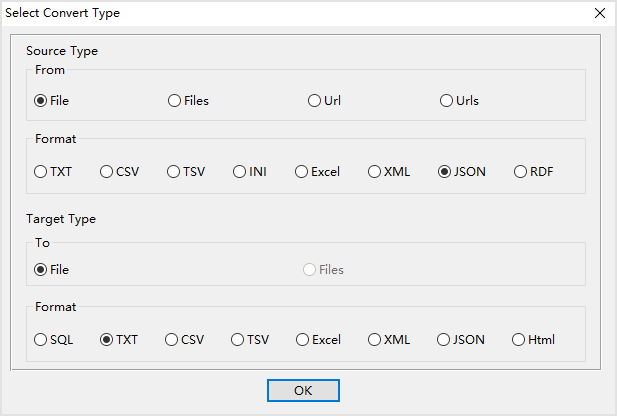Set target format to Excel
The height and width of the screenshot is (416, 617).
pos(302,339)
